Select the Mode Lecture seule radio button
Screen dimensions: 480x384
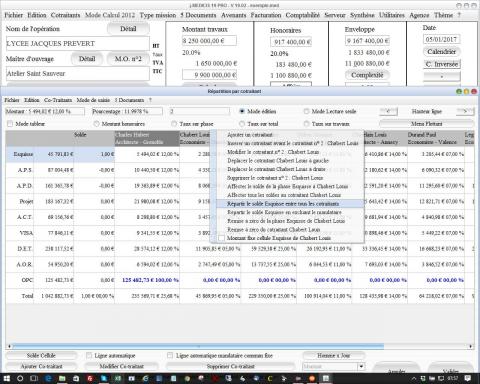tap(306, 111)
